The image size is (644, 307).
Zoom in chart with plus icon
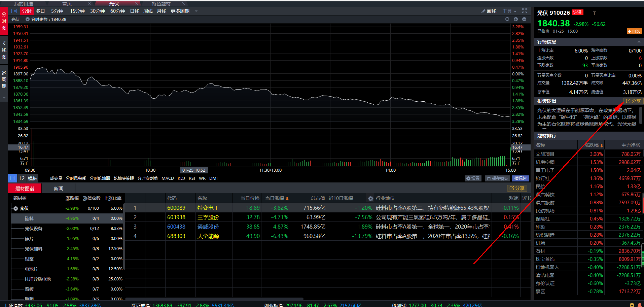[515, 19]
